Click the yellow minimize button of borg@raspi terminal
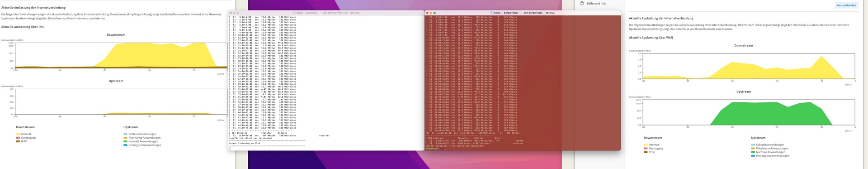868x169 pixels. (x=431, y=13)
